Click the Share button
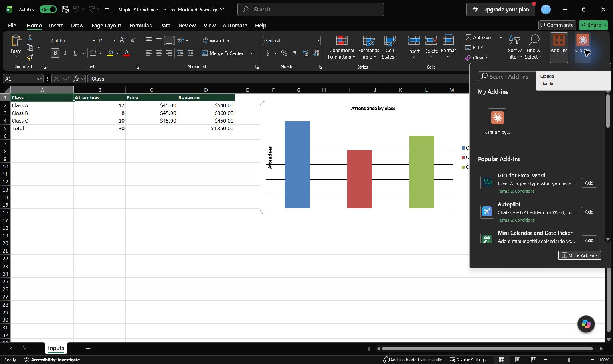Image resolution: width=613 pixels, height=364 pixels. [x=593, y=25]
